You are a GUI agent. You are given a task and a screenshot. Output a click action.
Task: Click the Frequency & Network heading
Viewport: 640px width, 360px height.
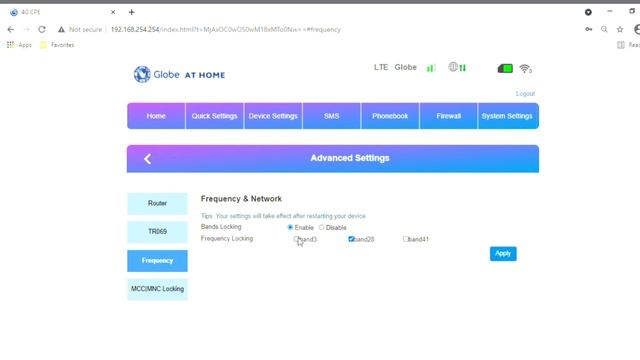pyautogui.click(x=241, y=199)
